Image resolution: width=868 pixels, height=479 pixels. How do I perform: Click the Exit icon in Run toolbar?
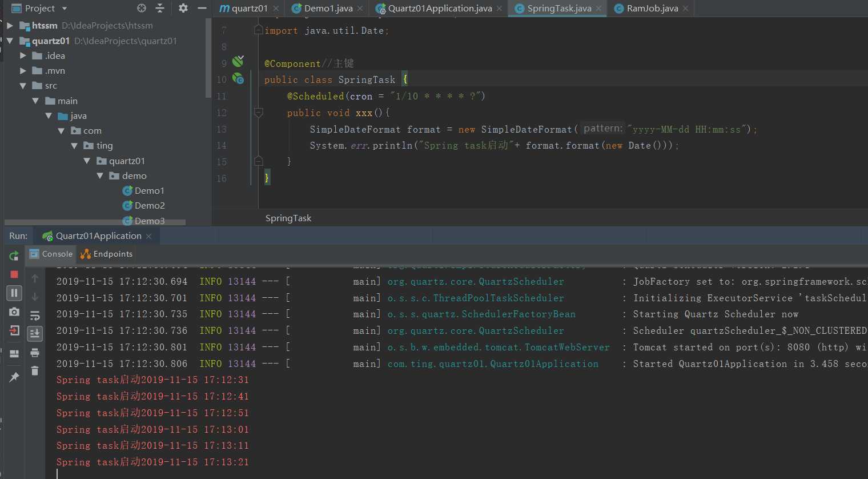(14, 330)
